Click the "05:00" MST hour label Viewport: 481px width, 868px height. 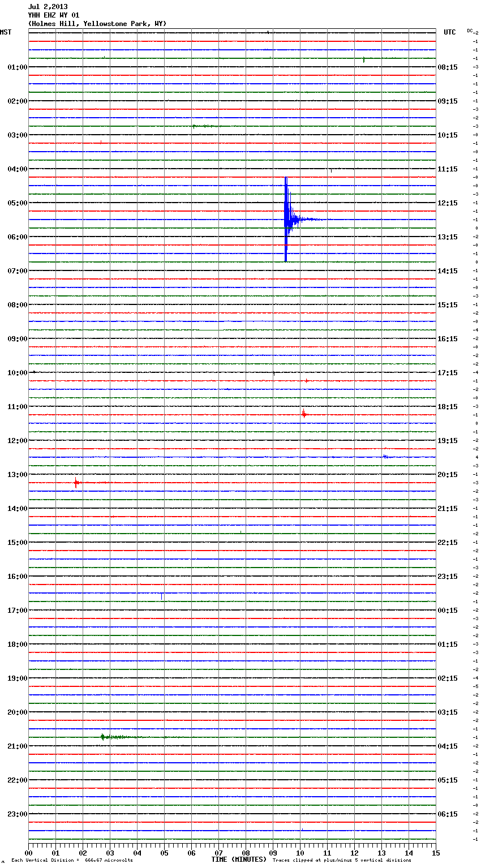(x=18, y=203)
